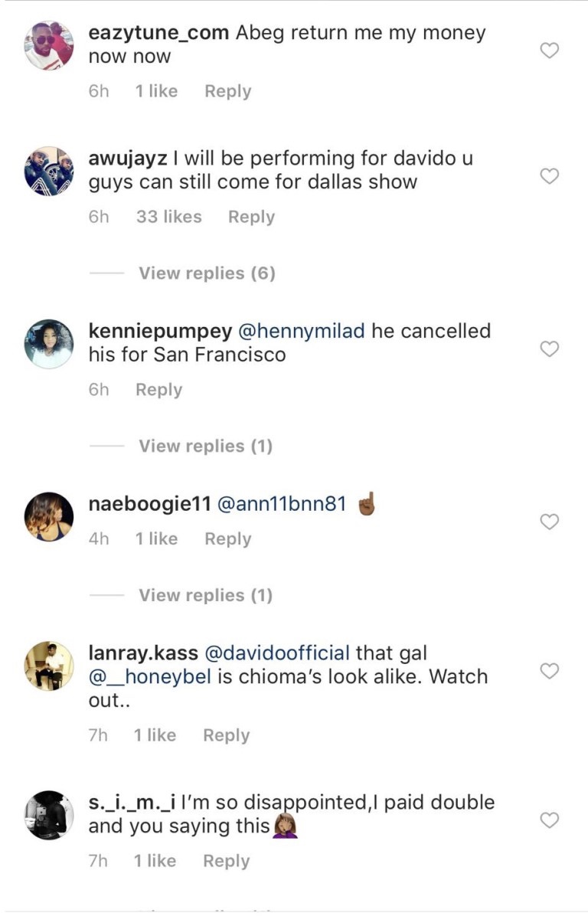Expand the 6 replies under awujayz's comment

[x=206, y=273]
